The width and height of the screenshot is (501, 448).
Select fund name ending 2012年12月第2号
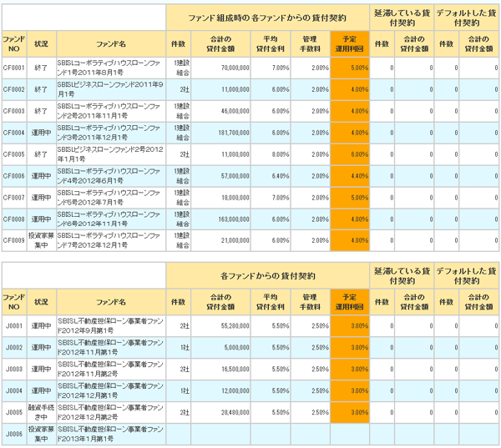[110, 413]
